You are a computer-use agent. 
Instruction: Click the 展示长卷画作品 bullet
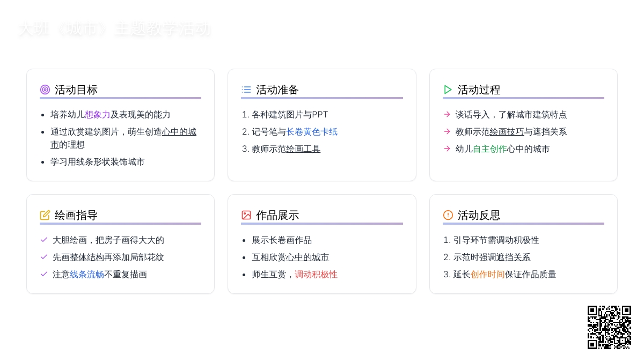pos(282,240)
